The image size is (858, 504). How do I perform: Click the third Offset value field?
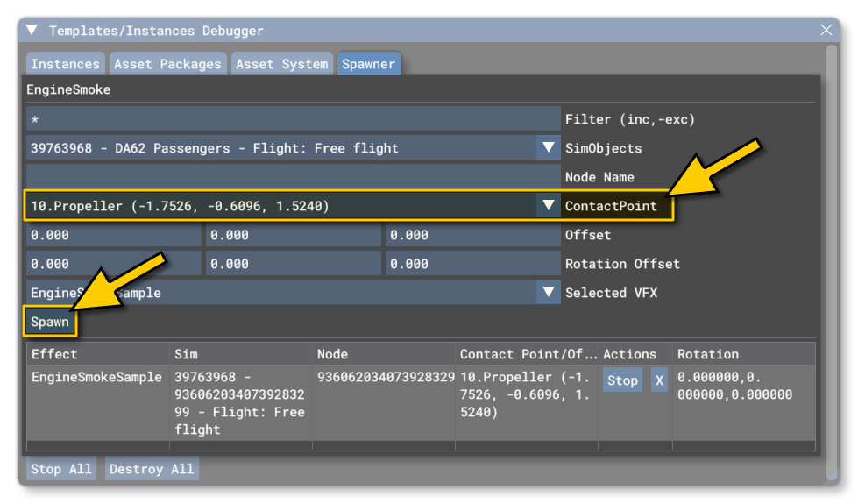pyautogui.click(x=472, y=235)
